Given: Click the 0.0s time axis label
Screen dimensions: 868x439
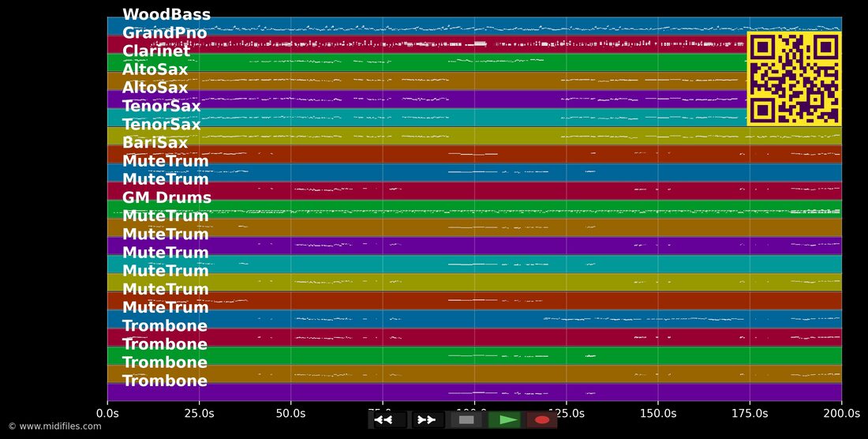Looking at the screenshot, I should coord(107,414).
